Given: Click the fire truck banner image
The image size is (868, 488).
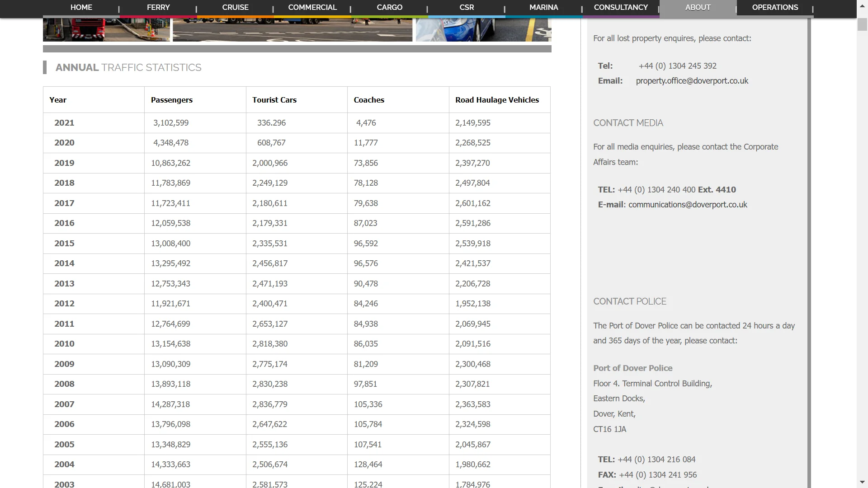Looking at the screenshot, I should coord(106,30).
